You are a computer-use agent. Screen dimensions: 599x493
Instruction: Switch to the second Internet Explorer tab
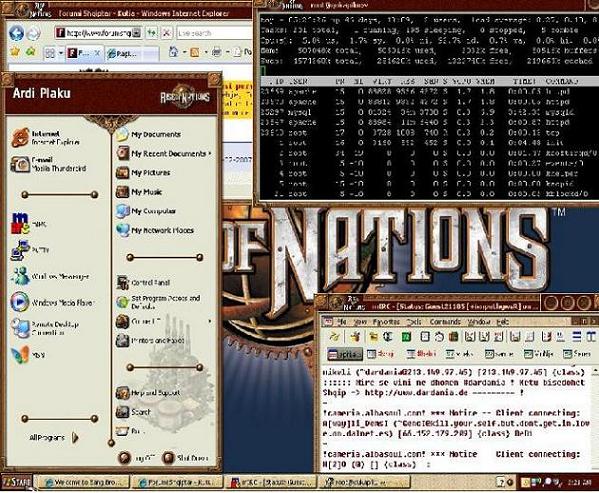pyautogui.click(x=131, y=54)
